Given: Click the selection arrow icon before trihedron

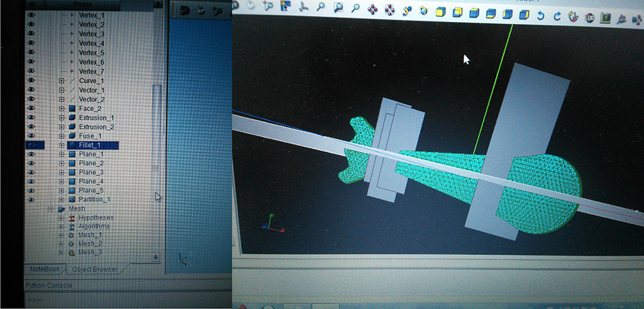Looking at the screenshot, I should click(286, 6).
